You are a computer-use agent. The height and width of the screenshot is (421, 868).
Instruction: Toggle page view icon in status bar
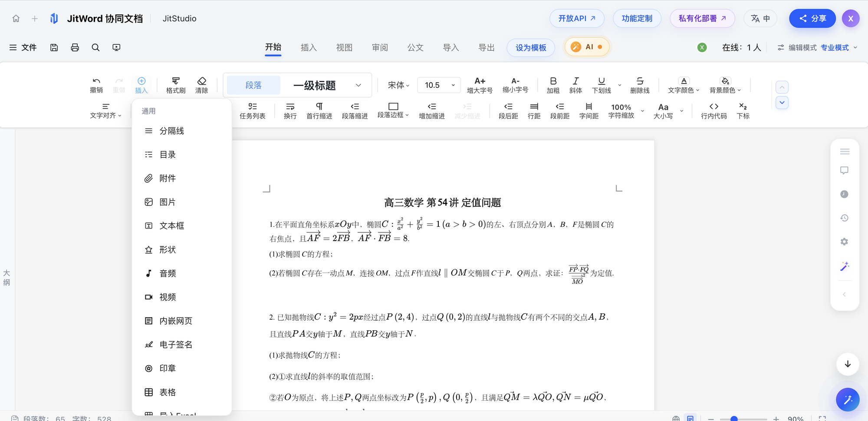(690, 418)
